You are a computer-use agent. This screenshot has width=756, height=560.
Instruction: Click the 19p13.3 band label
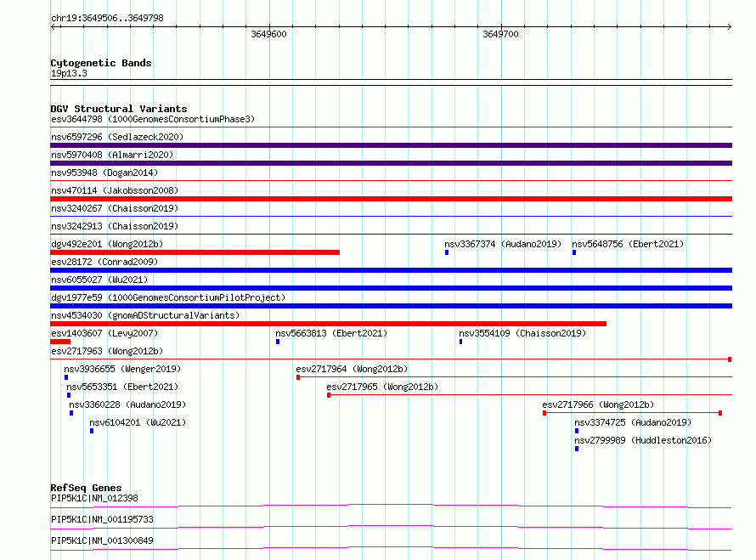69,73
